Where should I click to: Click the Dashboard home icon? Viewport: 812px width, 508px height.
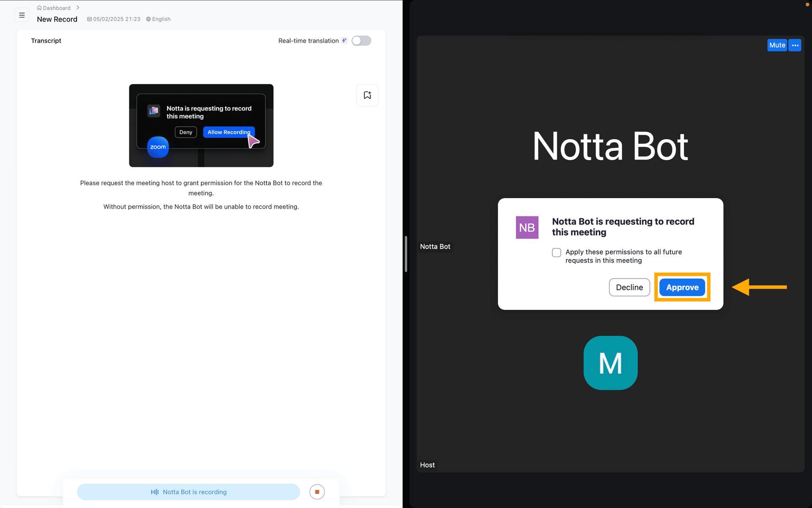pos(39,8)
